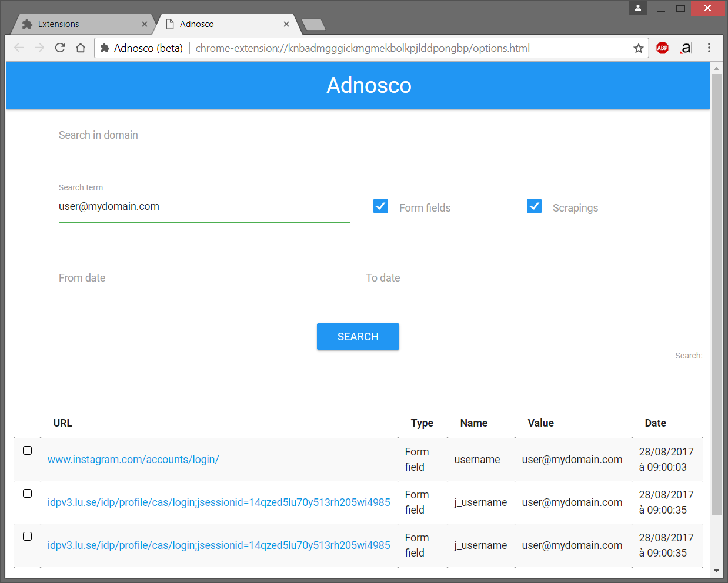Bookmark page with the star icon
Viewport: 728px width, 583px height.
(639, 48)
